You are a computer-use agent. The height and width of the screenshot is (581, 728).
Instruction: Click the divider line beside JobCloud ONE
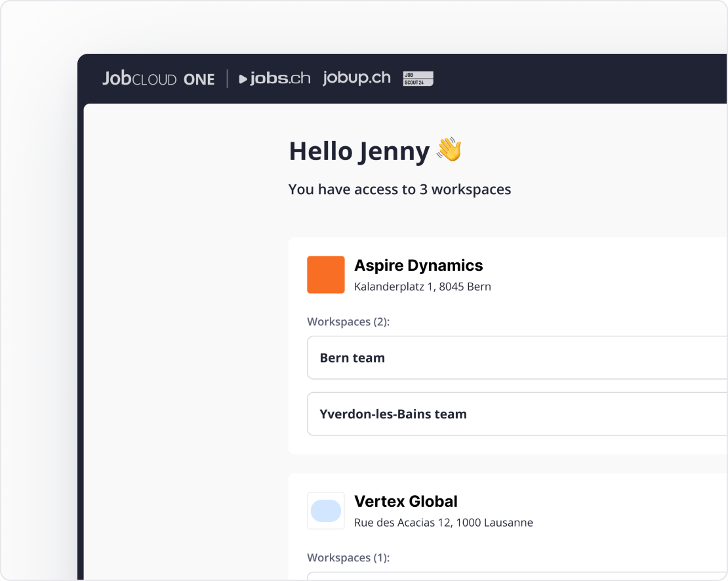pyautogui.click(x=228, y=79)
